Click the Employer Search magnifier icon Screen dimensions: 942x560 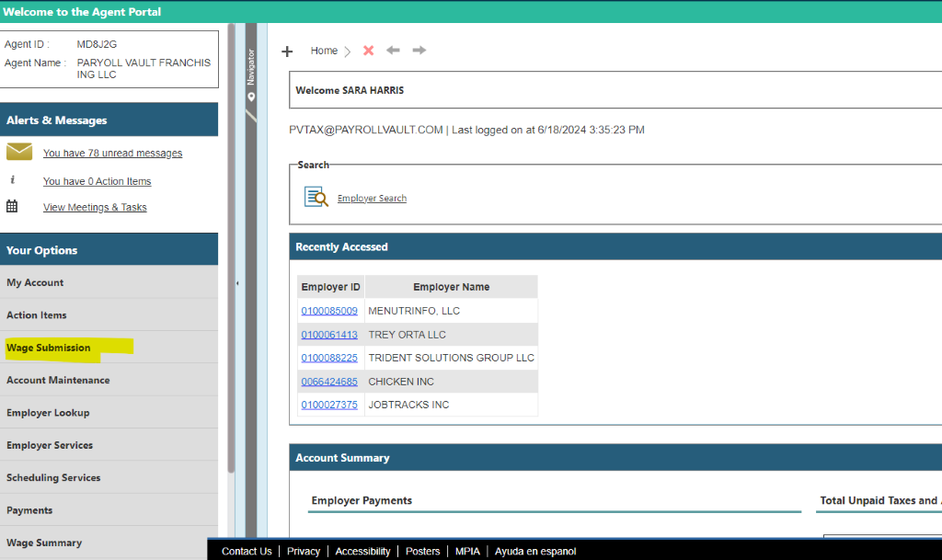[x=316, y=197]
